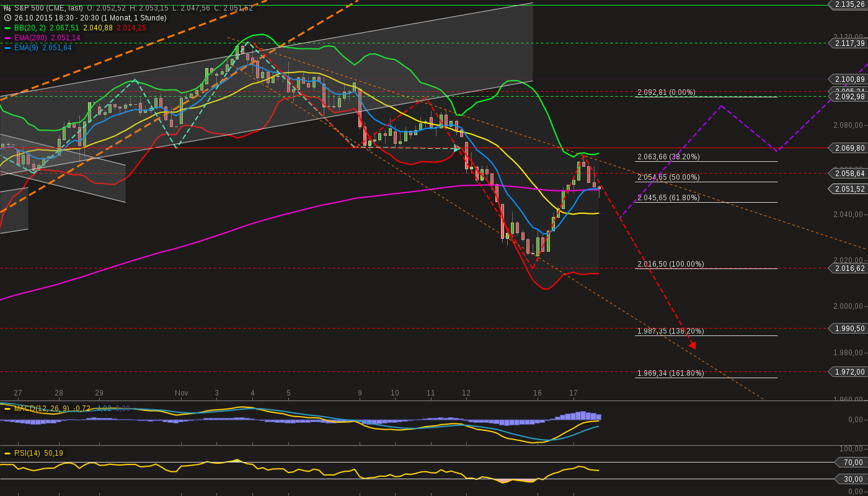Click the EMA(9) indicator label
The width and height of the screenshot is (868, 496).
point(27,48)
